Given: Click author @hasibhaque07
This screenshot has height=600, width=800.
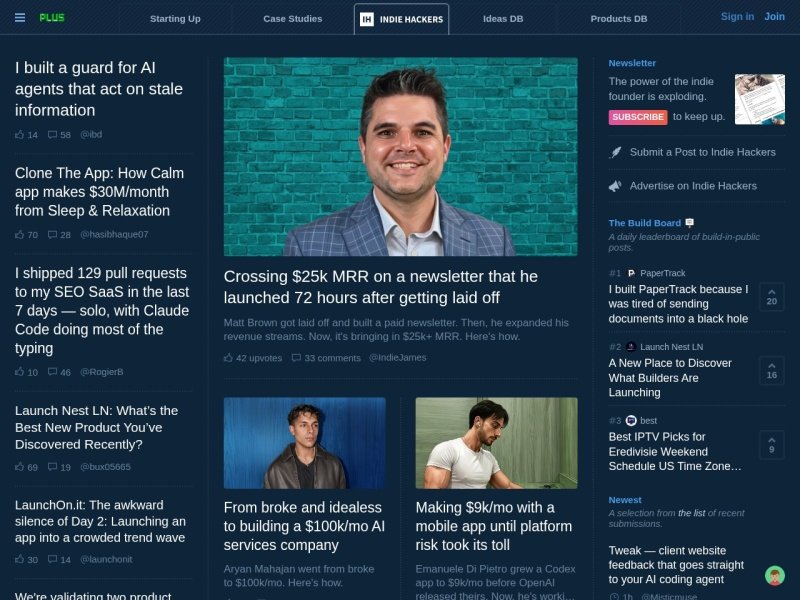Looking at the screenshot, I should (114, 235).
